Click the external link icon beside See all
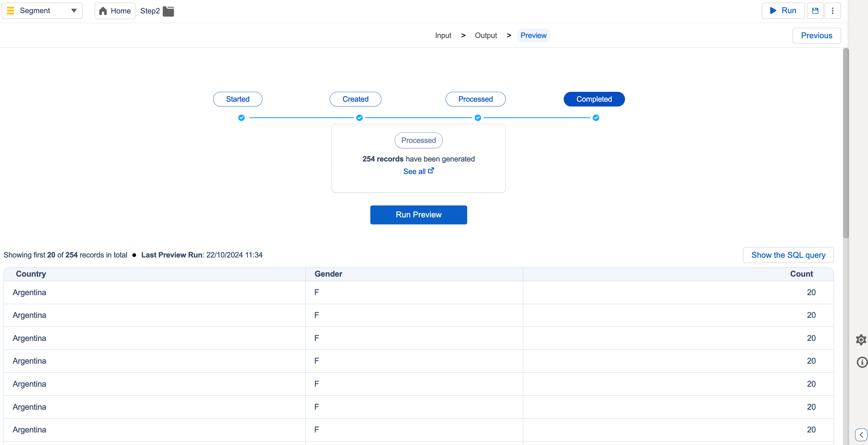 pos(431,170)
